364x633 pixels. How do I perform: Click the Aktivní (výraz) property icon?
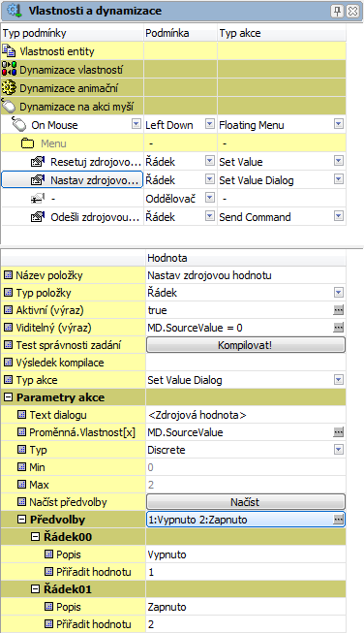click(8, 310)
